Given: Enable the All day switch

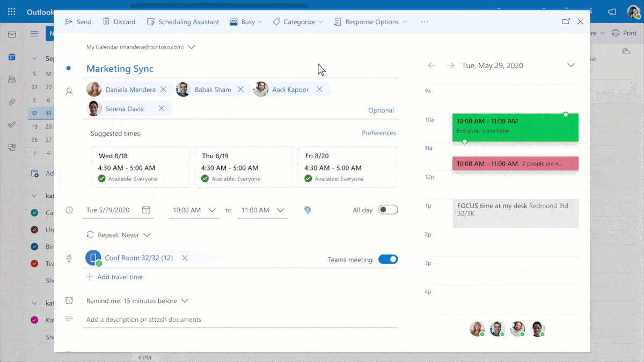Looking at the screenshot, I should [388, 210].
